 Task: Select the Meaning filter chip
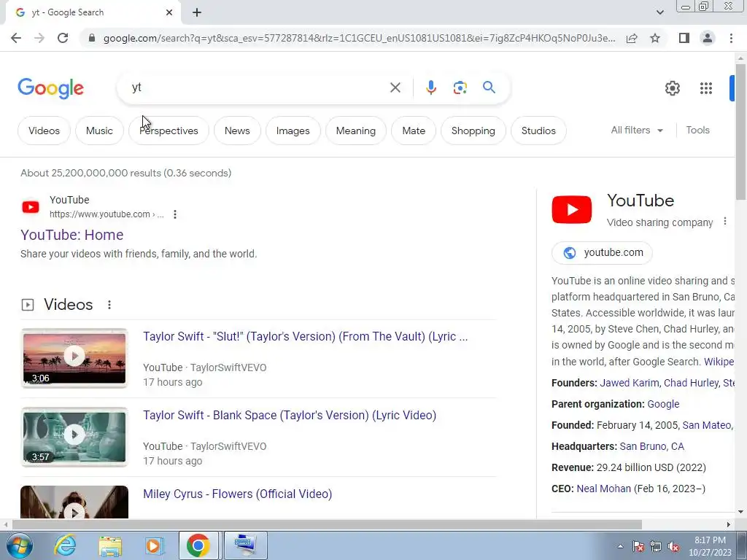356,131
